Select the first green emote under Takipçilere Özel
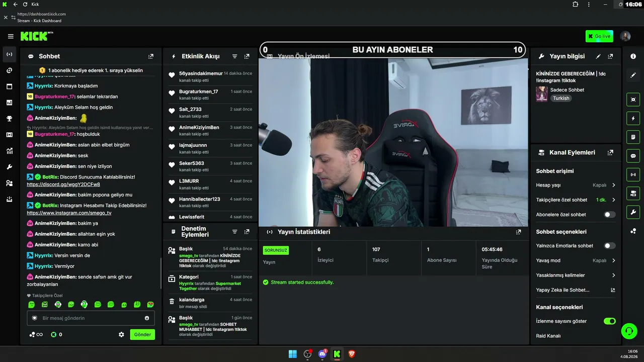 coord(32,305)
